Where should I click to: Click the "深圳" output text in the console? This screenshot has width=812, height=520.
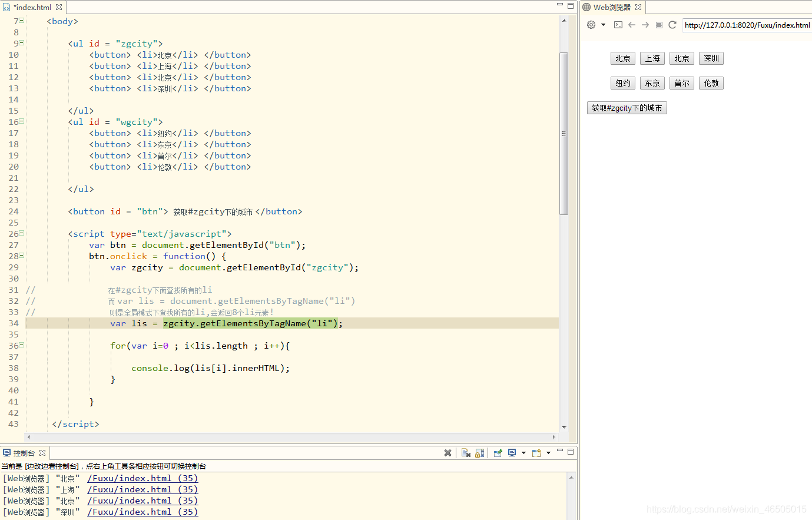(x=68, y=512)
